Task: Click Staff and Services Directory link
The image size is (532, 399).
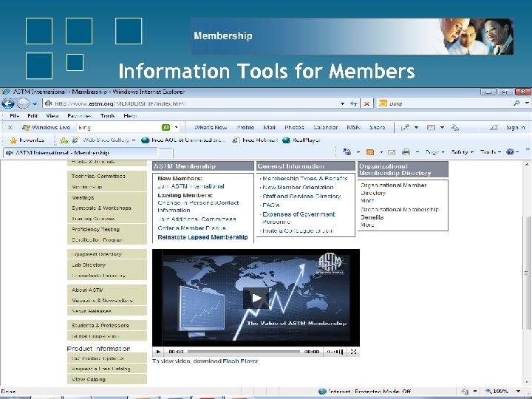Action: (301, 196)
